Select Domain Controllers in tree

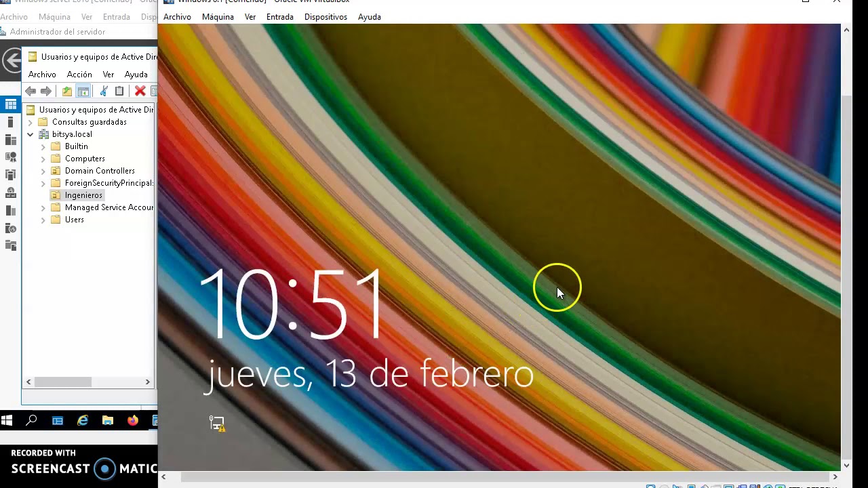tap(100, 171)
